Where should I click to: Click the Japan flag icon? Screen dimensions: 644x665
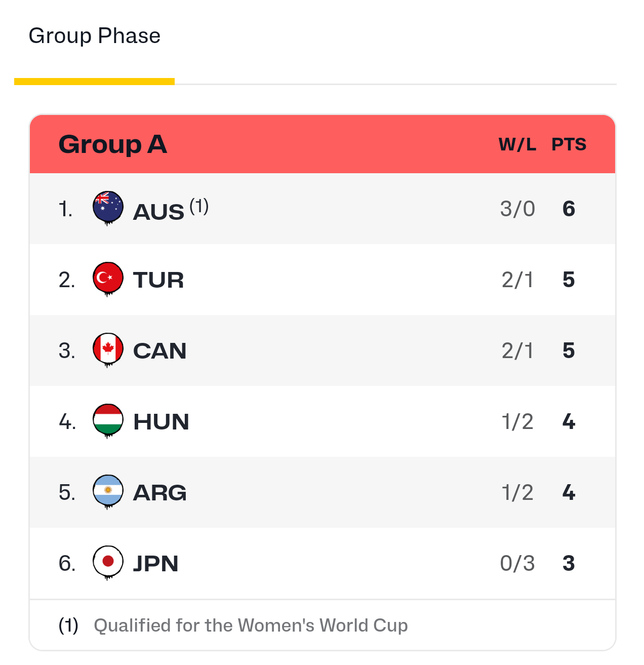108,561
